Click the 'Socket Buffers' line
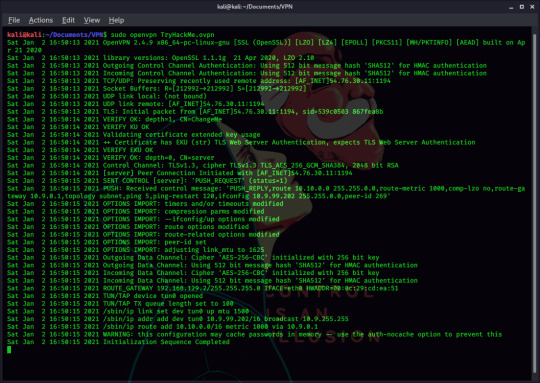540x383 pixels. pos(157,89)
